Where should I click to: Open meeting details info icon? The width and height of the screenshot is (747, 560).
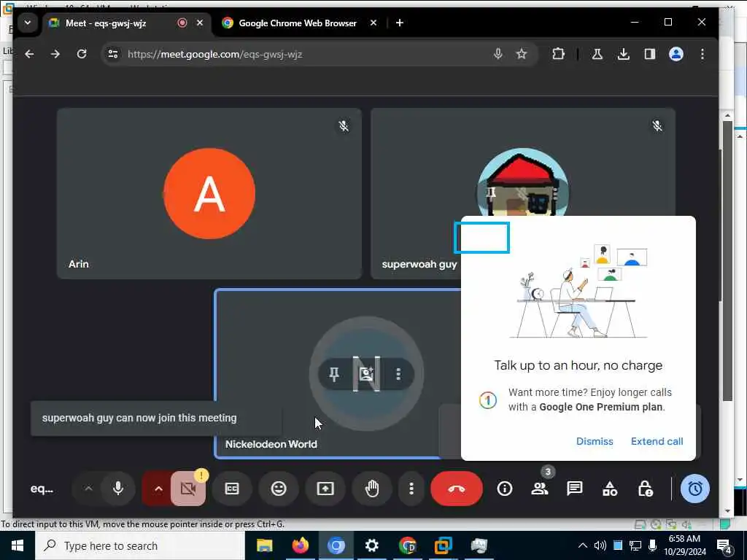point(505,489)
